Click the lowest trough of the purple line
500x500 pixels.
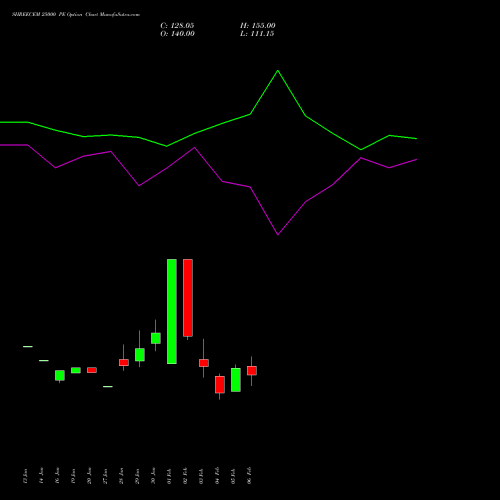pyautogui.click(x=278, y=234)
